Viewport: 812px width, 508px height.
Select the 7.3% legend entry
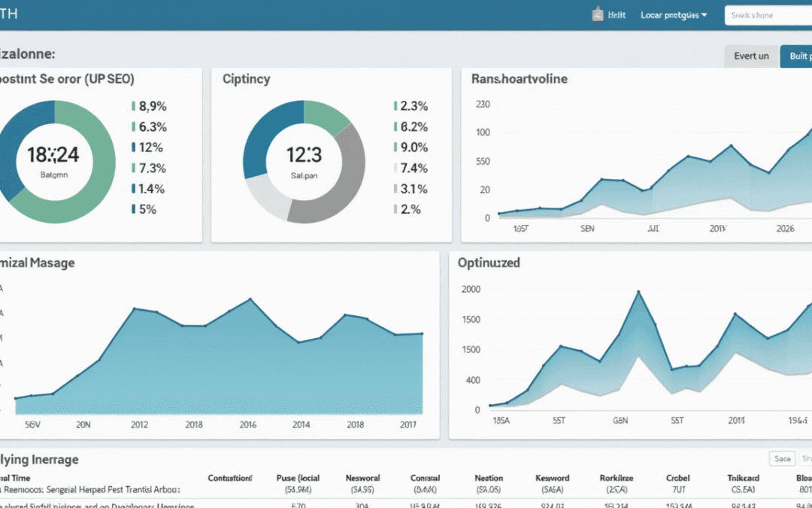(149, 169)
